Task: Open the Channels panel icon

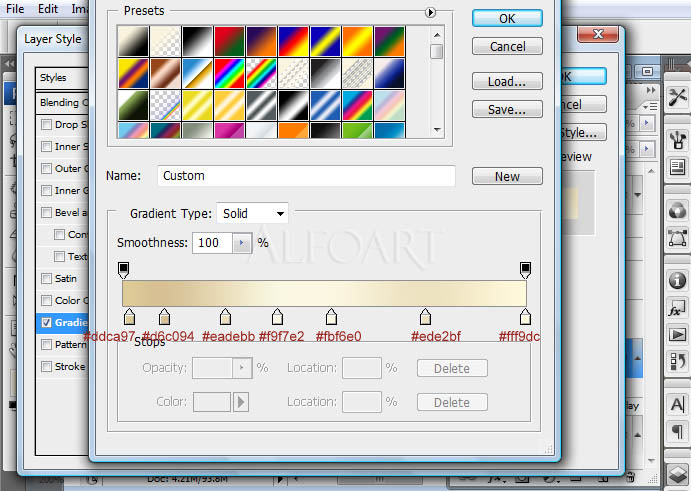Action: pyautogui.click(x=677, y=210)
